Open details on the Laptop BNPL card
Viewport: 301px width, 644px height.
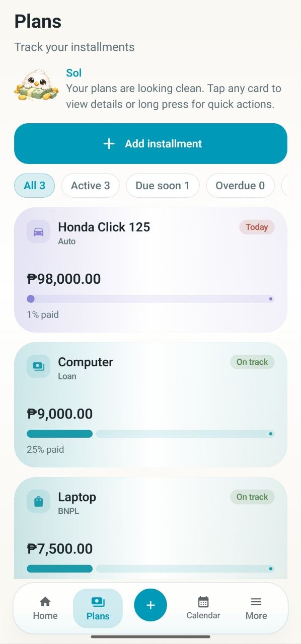(x=150, y=528)
